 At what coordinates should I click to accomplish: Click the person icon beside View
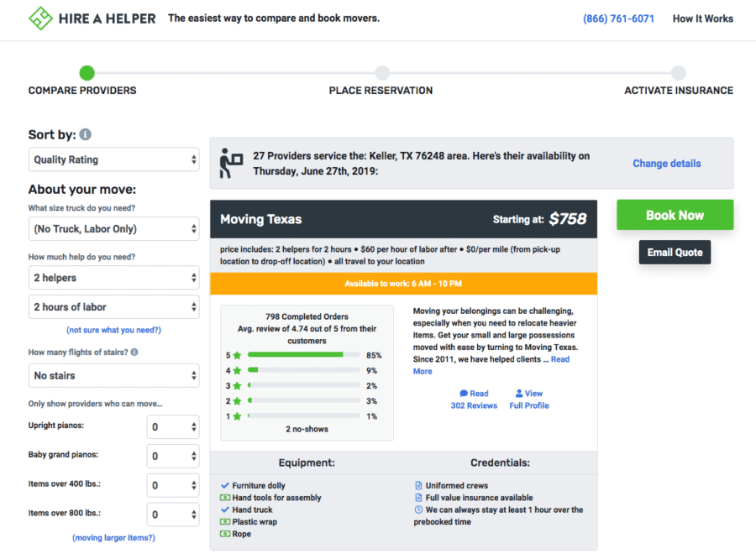point(519,393)
